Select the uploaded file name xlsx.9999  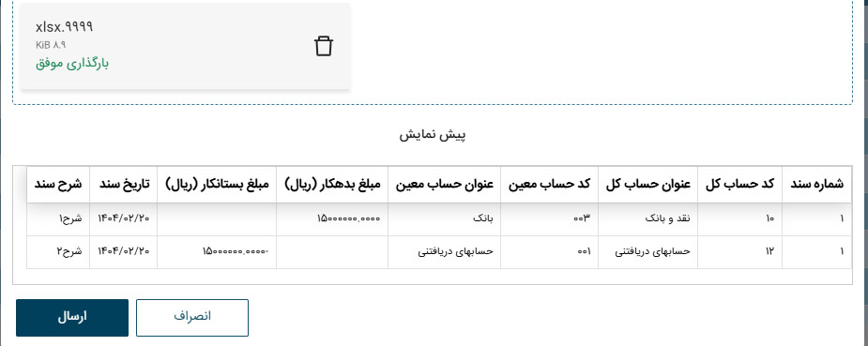(64, 26)
